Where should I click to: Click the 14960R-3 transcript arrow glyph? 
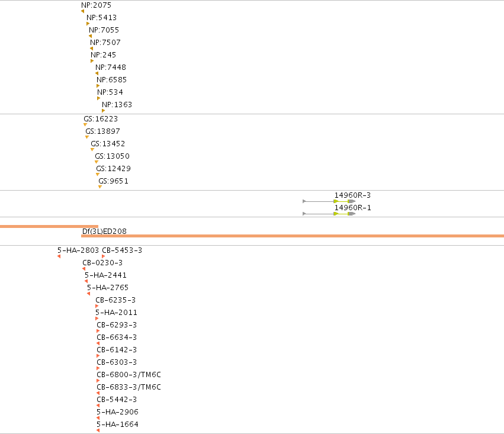[x=329, y=201]
